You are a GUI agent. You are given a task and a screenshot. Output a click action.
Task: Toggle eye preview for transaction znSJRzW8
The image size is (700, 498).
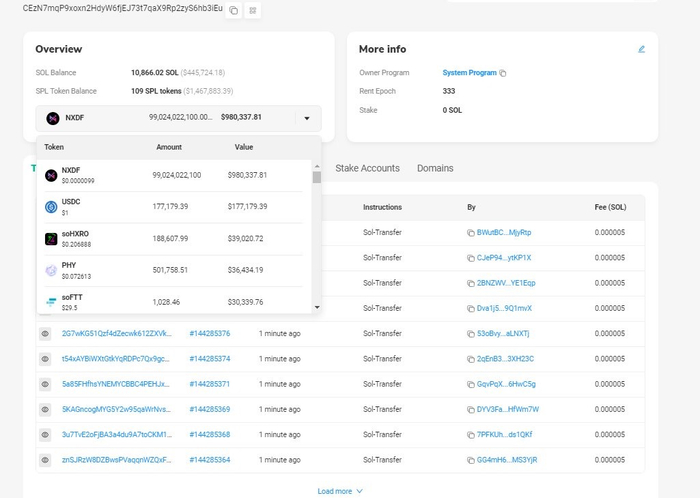pyautogui.click(x=45, y=459)
